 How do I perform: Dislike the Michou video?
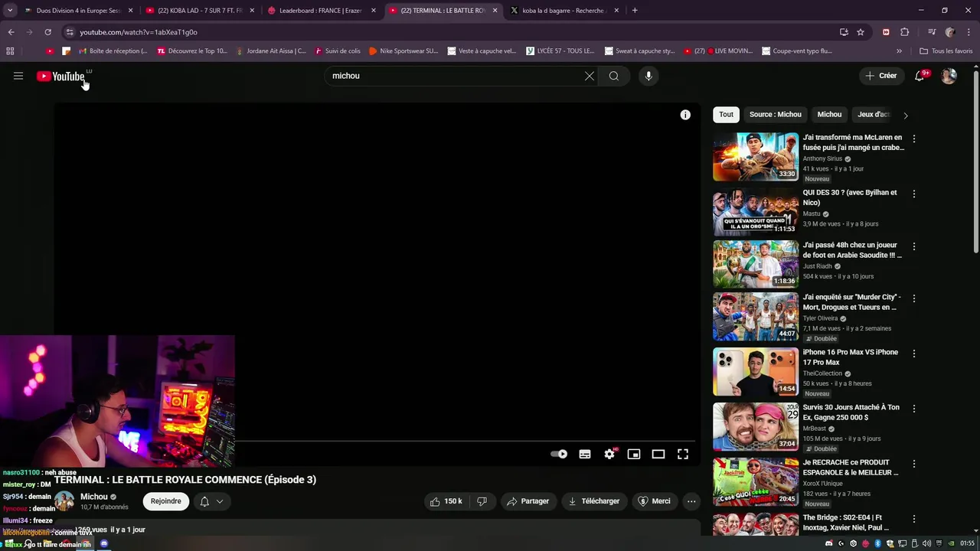[x=482, y=501]
